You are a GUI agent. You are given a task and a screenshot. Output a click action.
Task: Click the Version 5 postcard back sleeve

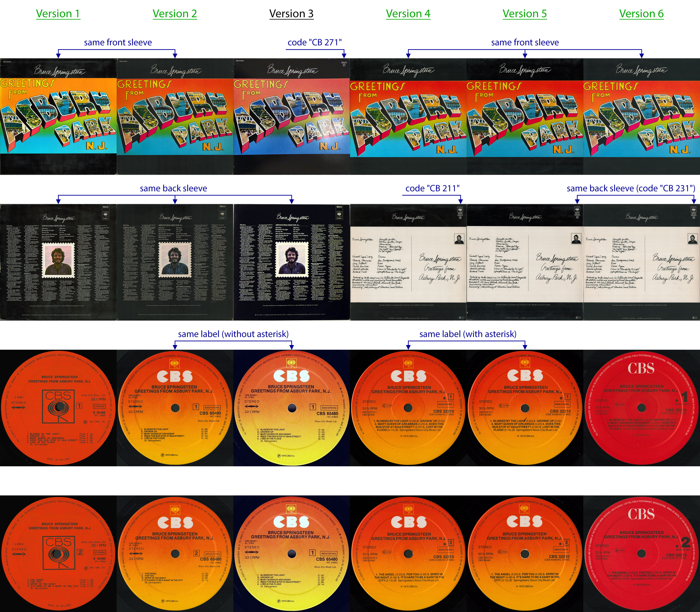[525, 262]
